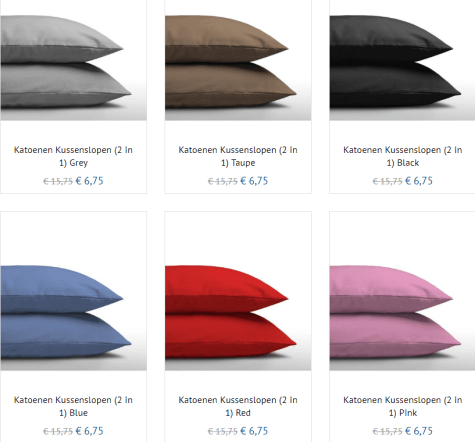Click the struck-through € 15,75 price under Red
475x442 pixels.
click(x=223, y=431)
